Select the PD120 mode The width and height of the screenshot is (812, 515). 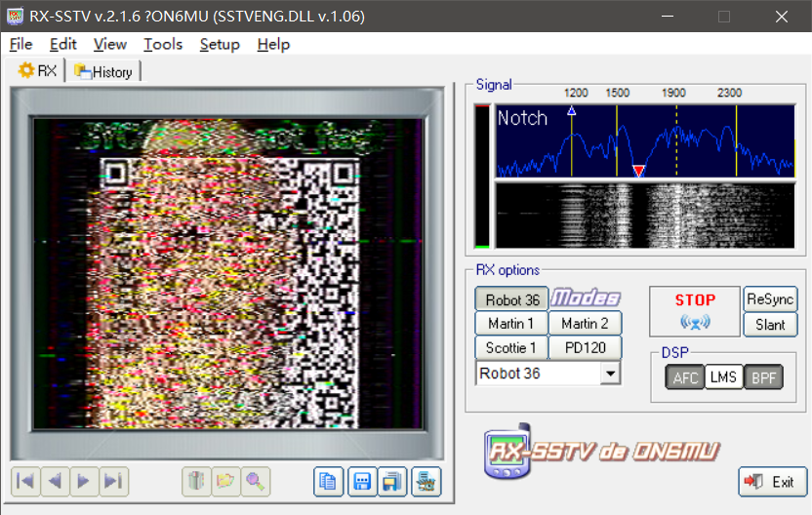tap(585, 348)
